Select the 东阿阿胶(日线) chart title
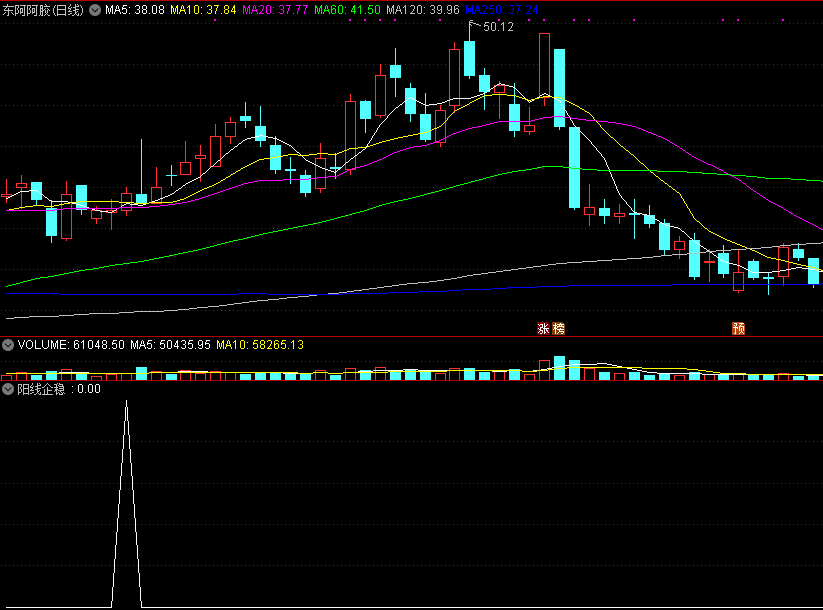This screenshot has width=823, height=610. click(43, 10)
